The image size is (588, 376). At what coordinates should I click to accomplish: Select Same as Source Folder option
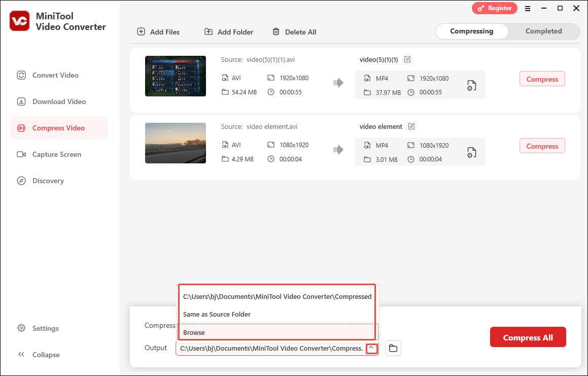[277, 314]
